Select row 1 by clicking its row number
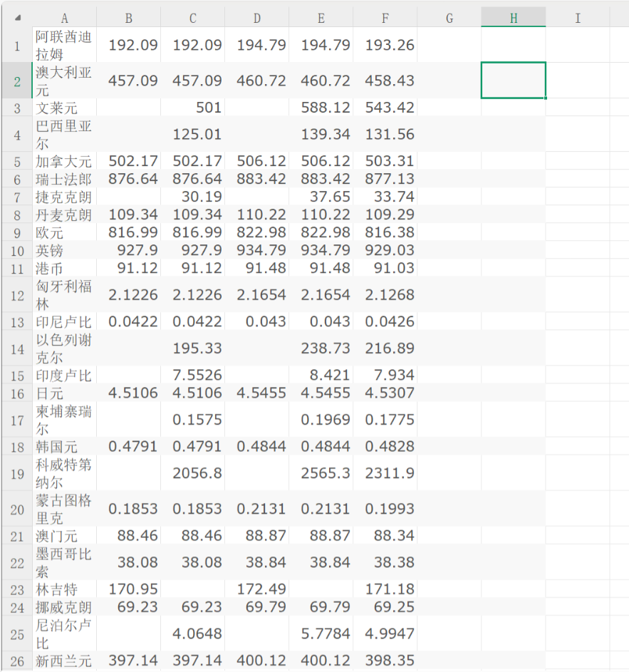This screenshot has width=629, height=672. [16, 45]
